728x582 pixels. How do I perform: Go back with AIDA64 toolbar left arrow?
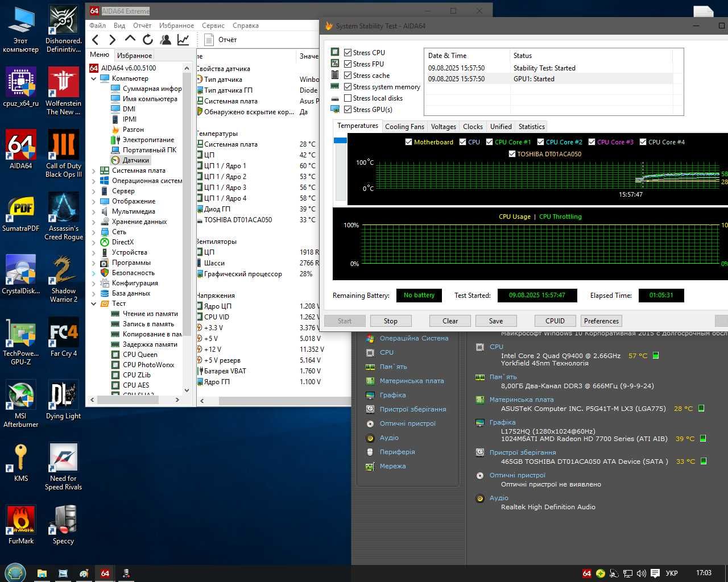coord(96,39)
